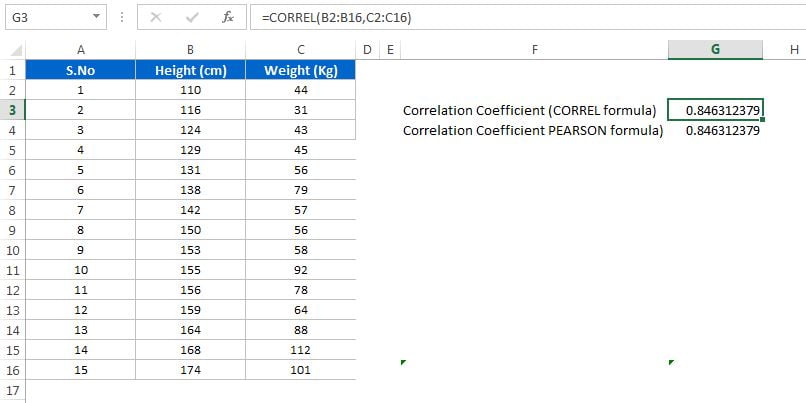Screen dimensions: 806x403
Task: Select weight cell with value 31
Action: click(301, 110)
